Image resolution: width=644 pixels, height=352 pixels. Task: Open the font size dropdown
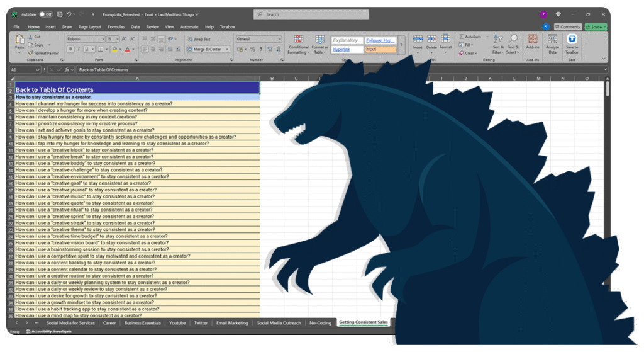tap(117, 39)
